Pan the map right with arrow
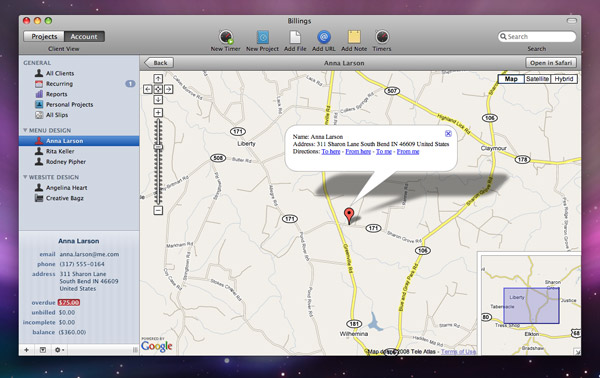This screenshot has width=600, height=378. click(x=169, y=89)
